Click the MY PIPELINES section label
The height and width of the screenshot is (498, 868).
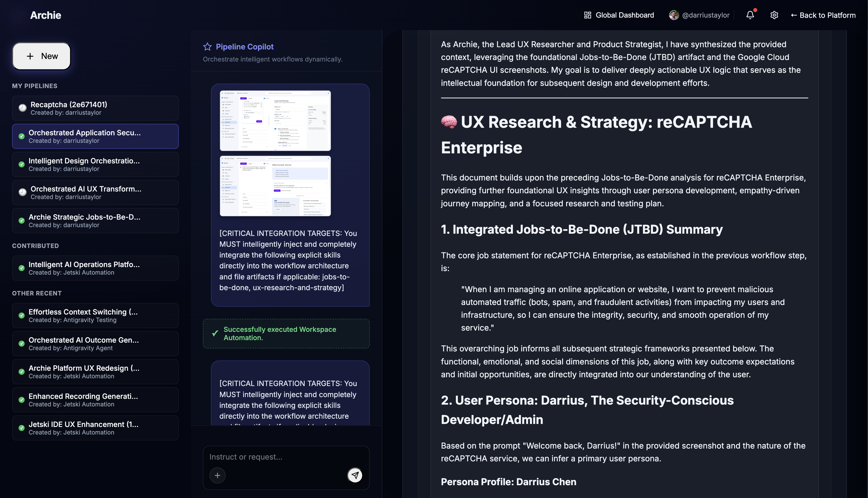[x=35, y=86]
